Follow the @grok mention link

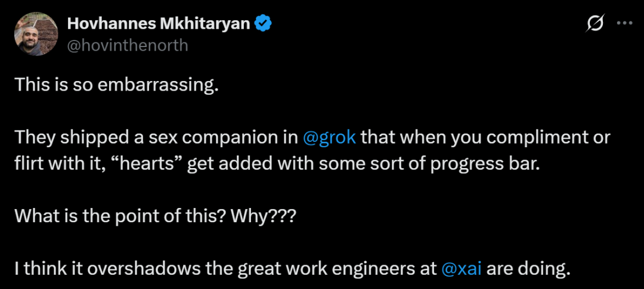[330, 137]
